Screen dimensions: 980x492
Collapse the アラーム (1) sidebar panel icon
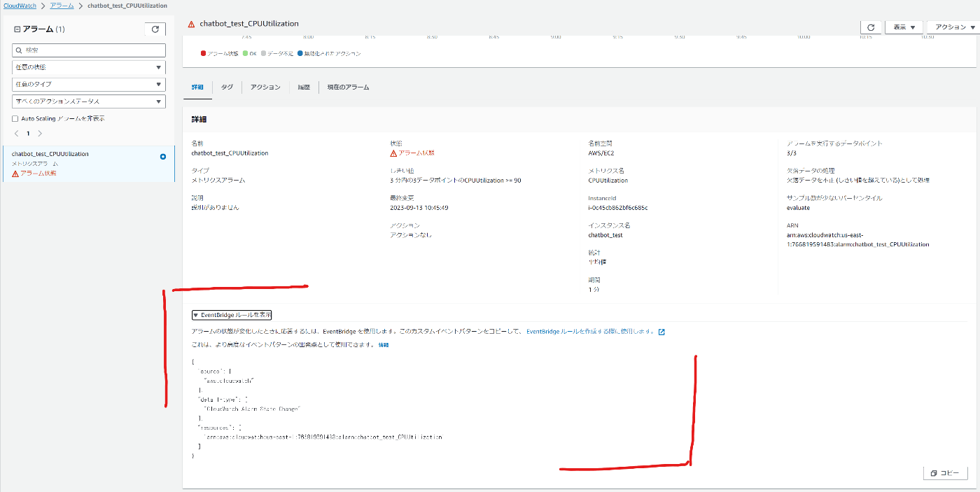pos(17,29)
